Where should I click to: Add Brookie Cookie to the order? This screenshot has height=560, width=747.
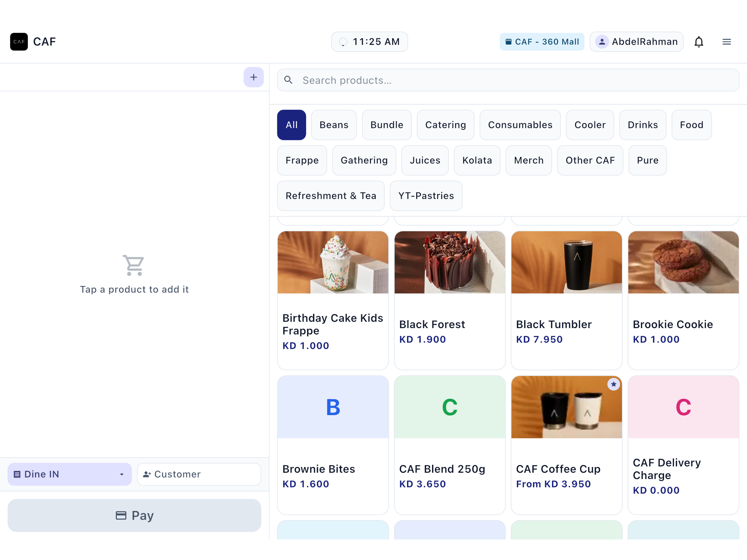pos(683,300)
